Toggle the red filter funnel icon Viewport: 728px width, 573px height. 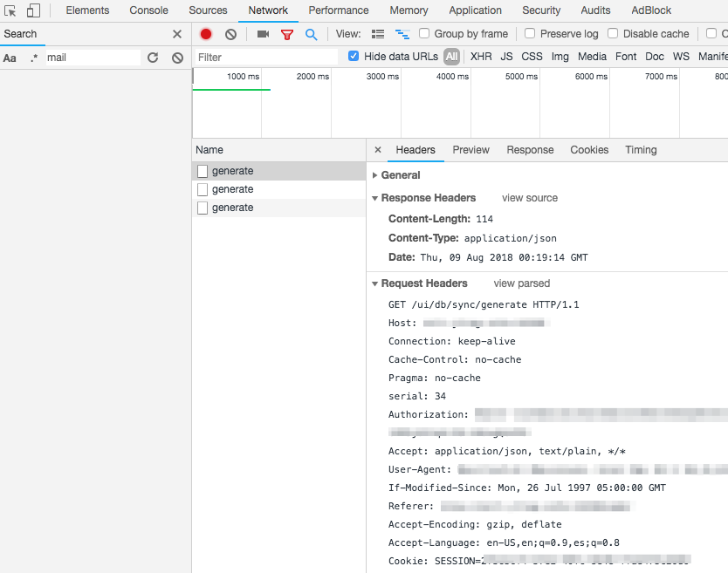point(287,34)
